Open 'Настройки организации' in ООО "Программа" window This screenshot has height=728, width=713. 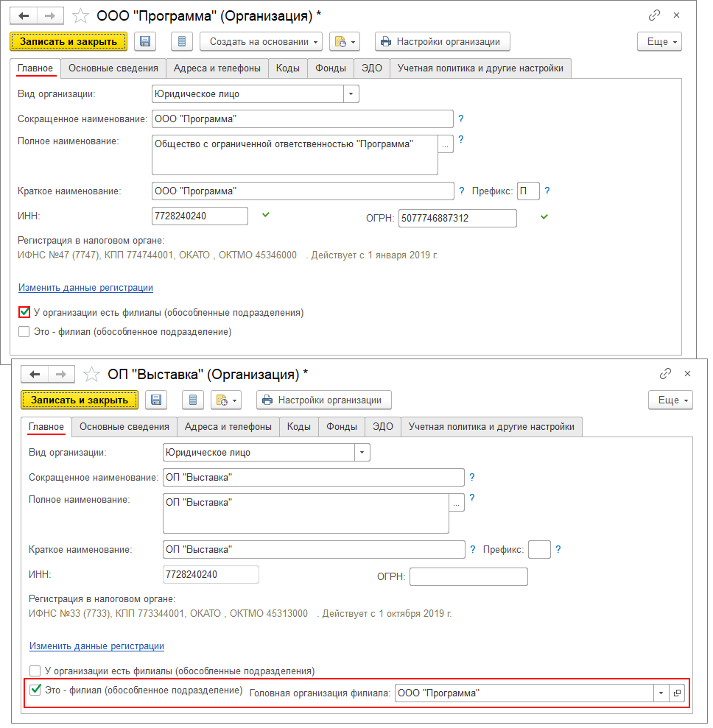click(443, 42)
